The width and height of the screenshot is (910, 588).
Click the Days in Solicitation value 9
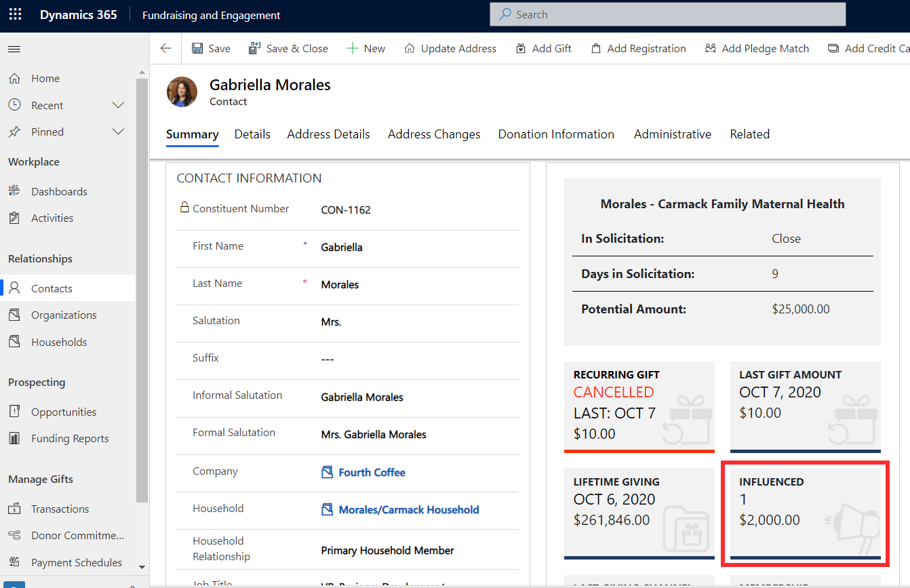(x=775, y=274)
